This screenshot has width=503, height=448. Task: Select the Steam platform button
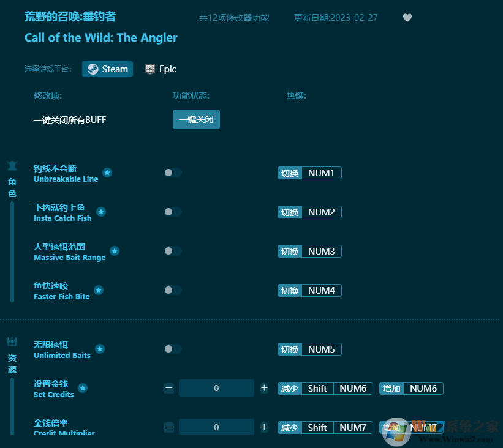(x=107, y=69)
